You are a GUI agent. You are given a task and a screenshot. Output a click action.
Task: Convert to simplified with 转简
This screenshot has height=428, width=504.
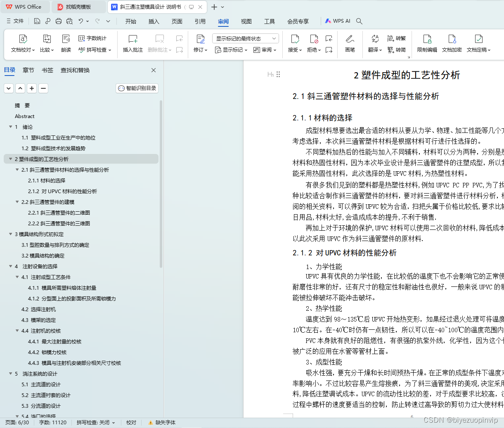pos(397,50)
